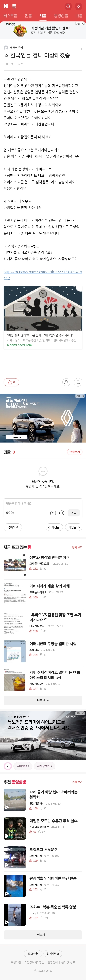This screenshot has width=86, height=980.
Task: Tap the share icon below the article
Action: [x=78, y=382]
